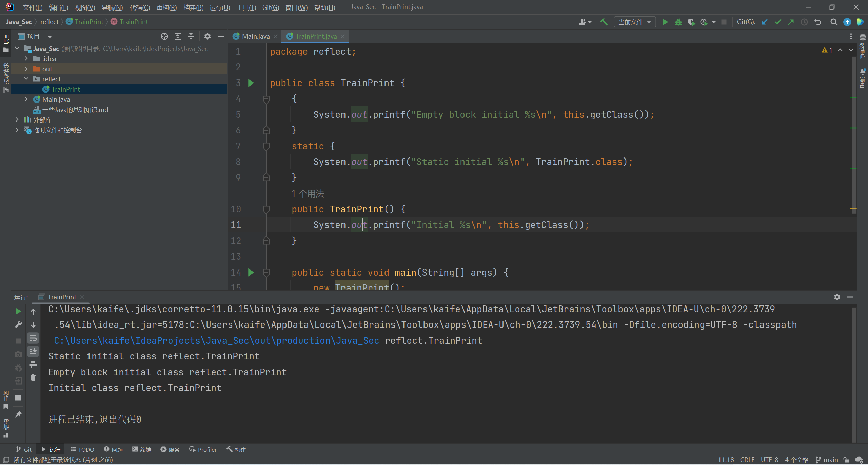Toggle soft-wrap in run console
Image resolution: width=868 pixels, height=465 pixels.
(33, 338)
